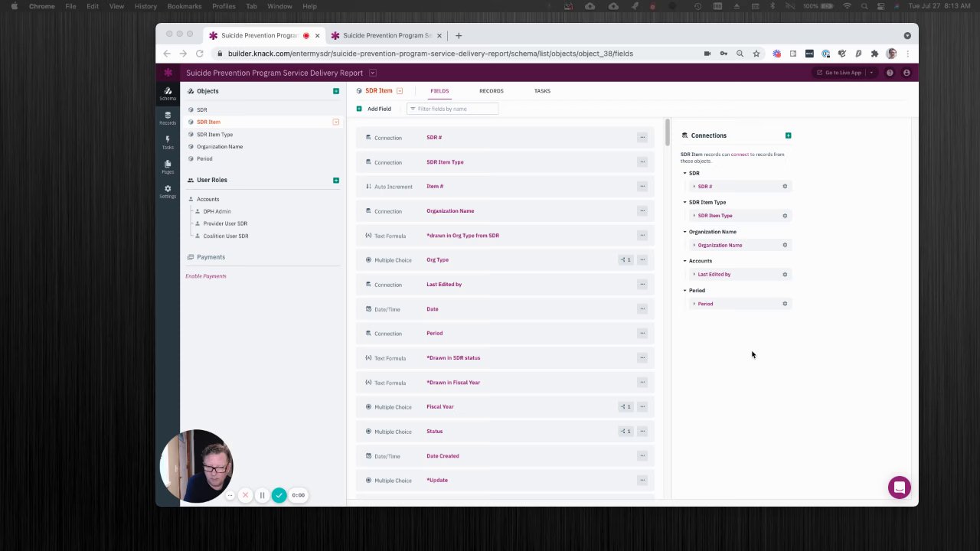This screenshot has height=551, width=980.
Task: Reload the page in Chrome
Action: [x=200, y=54]
